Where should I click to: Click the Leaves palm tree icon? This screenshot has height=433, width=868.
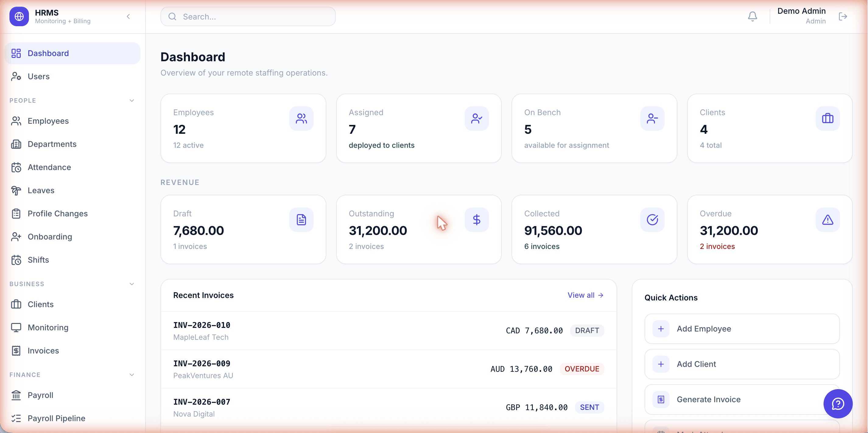[16, 190]
